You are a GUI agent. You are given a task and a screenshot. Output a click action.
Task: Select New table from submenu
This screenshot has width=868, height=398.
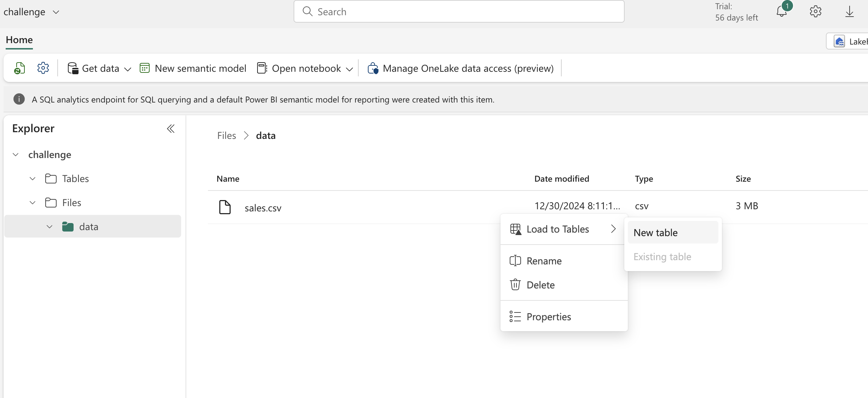click(x=673, y=233)
